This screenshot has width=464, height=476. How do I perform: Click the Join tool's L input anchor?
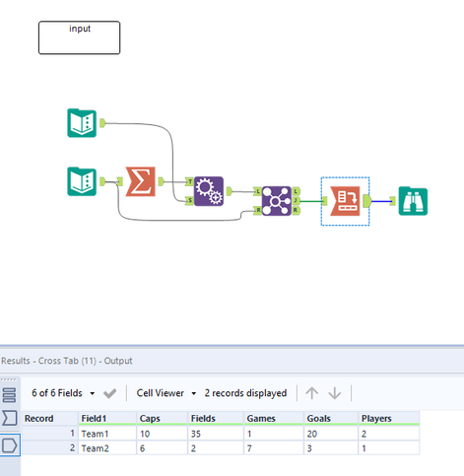[x=257, y=191]
